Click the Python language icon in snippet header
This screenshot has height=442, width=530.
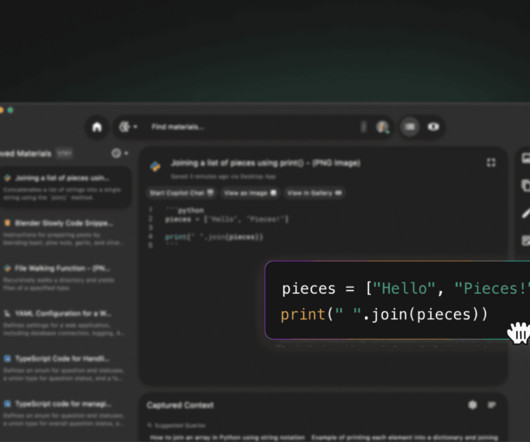point(155,166)
